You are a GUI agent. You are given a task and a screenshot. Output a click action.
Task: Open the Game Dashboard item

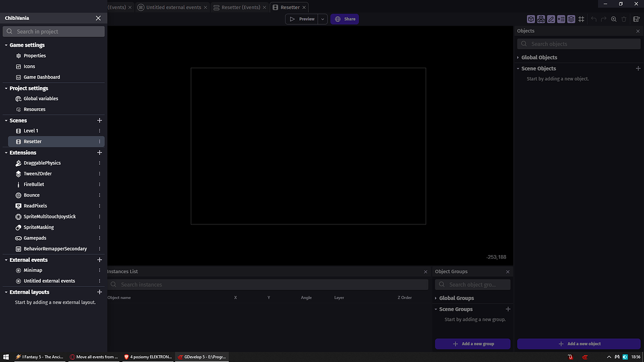[x=42, y=77]
